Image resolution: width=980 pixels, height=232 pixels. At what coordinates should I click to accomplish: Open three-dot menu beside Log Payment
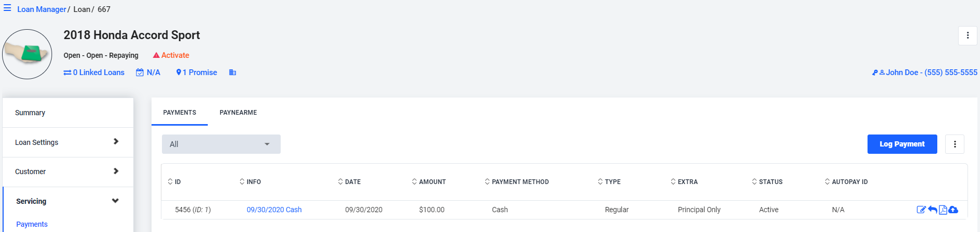(x=954, y=144)
